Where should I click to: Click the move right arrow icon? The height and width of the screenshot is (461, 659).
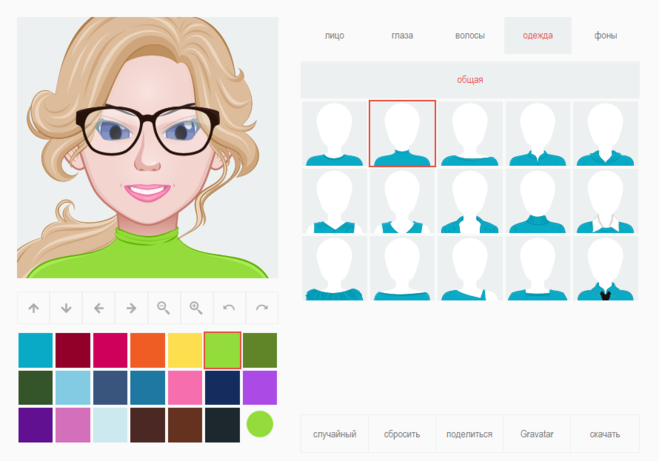[x=131, y=309]
